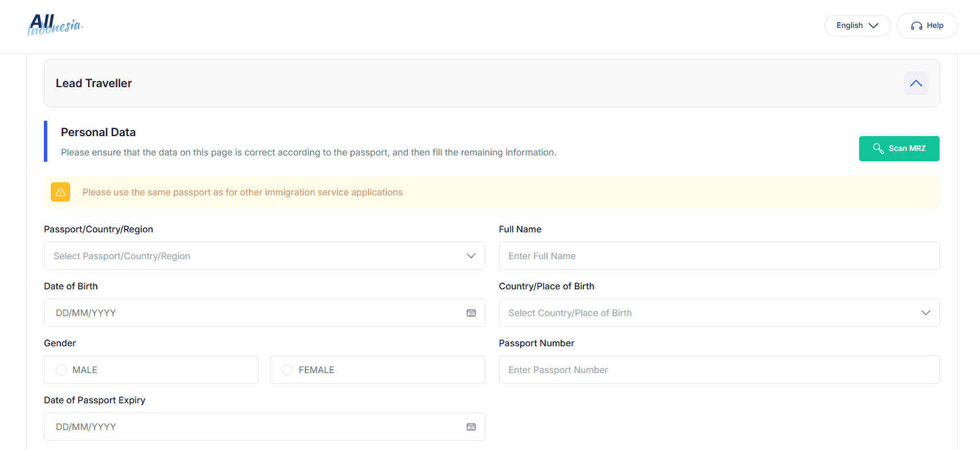This screenshot has width=980, height=450.
Task: Open calendar icon for Date of Birth
Action: point(471,313)
